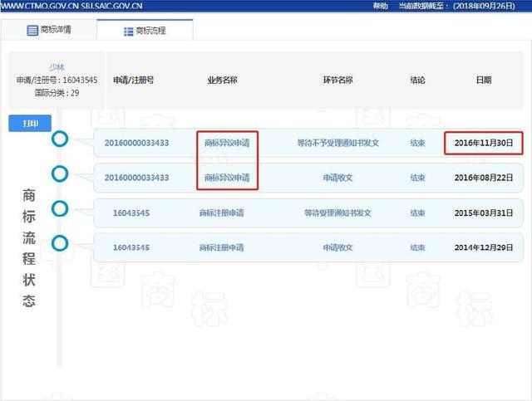Viewport: 532px width, 401px height.
Task: Click number 16043545 in the 2015年03月31日 row
Action: coord(131,213)
